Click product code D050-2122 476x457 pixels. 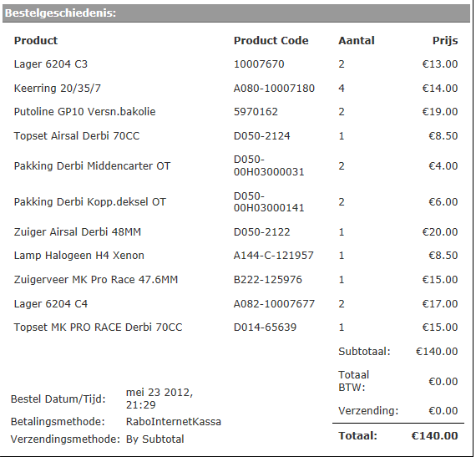pos(261,232)
